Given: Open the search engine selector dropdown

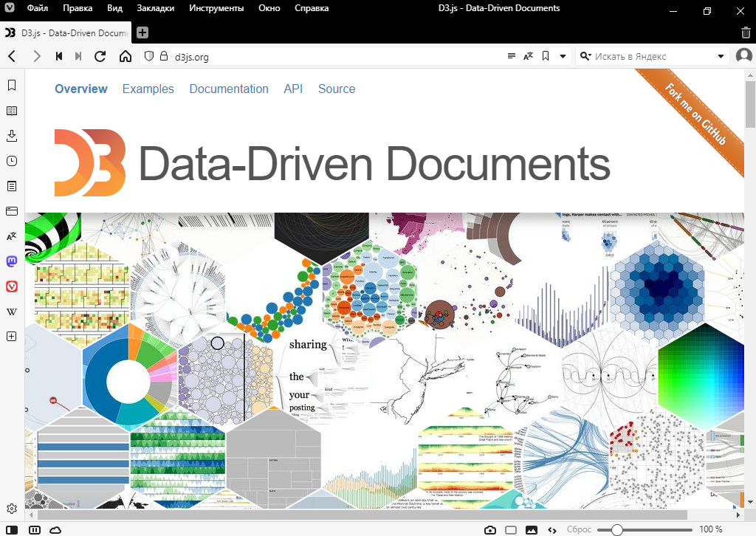Looking at the screenshot, I should click(x=585, y=56).
